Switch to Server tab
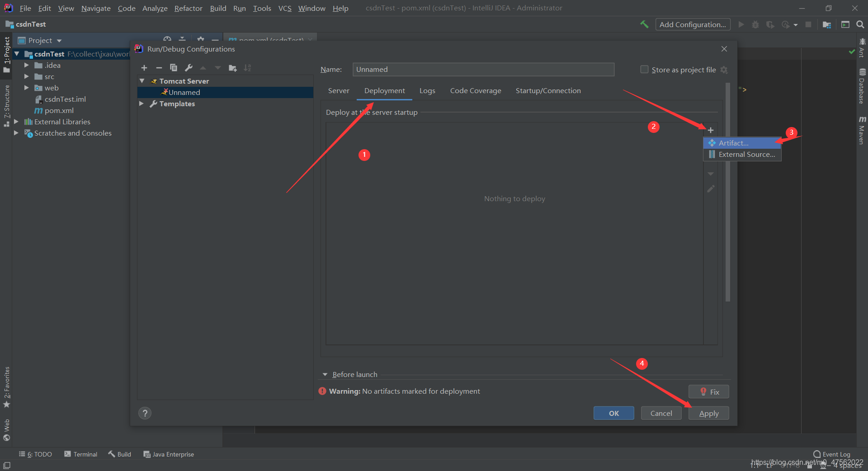Viewport: 868px width, 471px height. [x=339, y=90]
